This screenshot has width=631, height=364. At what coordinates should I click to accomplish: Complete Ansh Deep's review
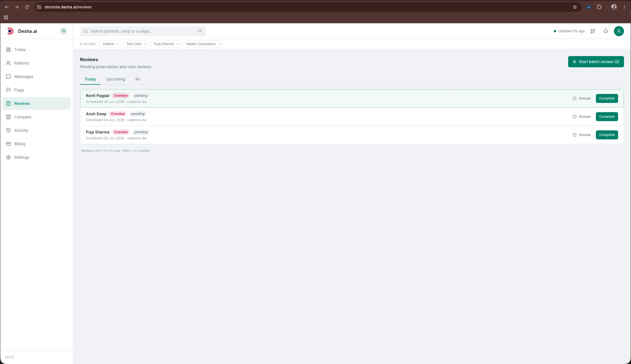click(x=607, y=117)
